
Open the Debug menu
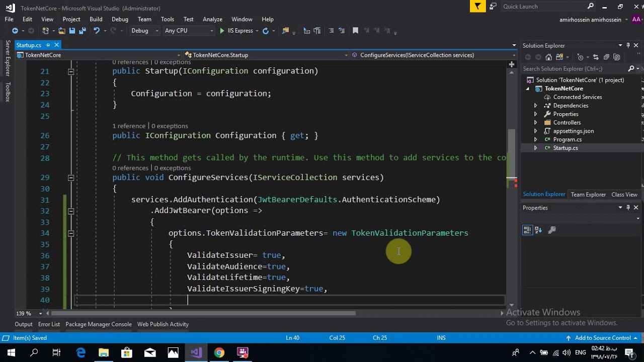[120, 19]
